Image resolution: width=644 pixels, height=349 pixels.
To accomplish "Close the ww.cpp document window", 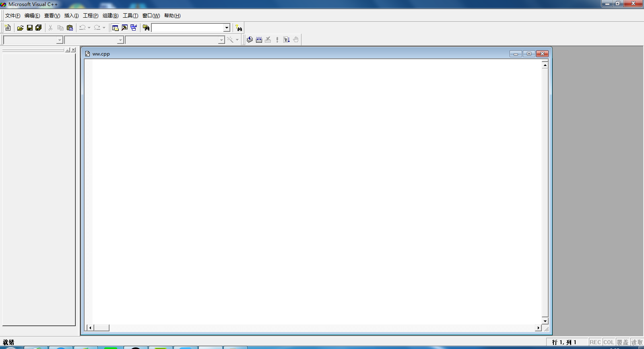I will pyautogui.click(x=542, y=54).
